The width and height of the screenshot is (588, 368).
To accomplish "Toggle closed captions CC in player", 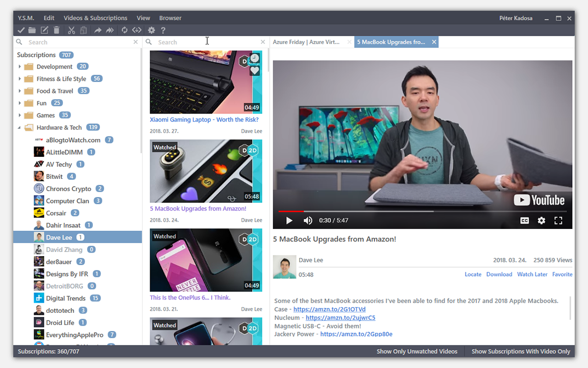I will (x=525, y=220).
